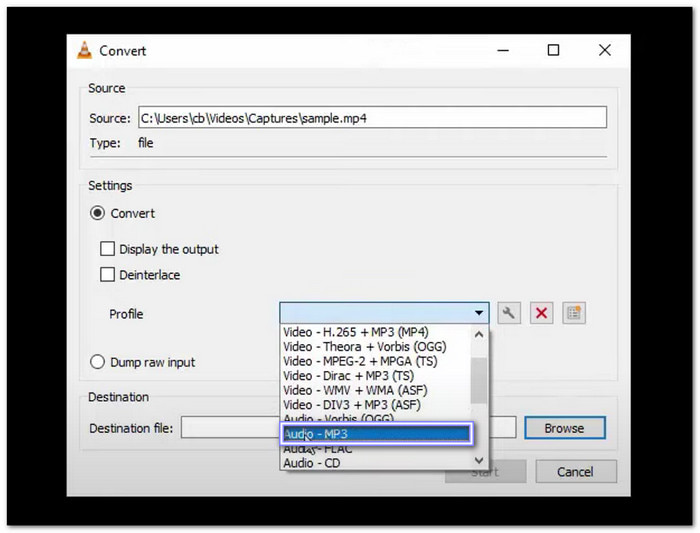Click the Source file path field
Image resolution: width=700 pixels, height=533 pixels.
click(371, 118)
